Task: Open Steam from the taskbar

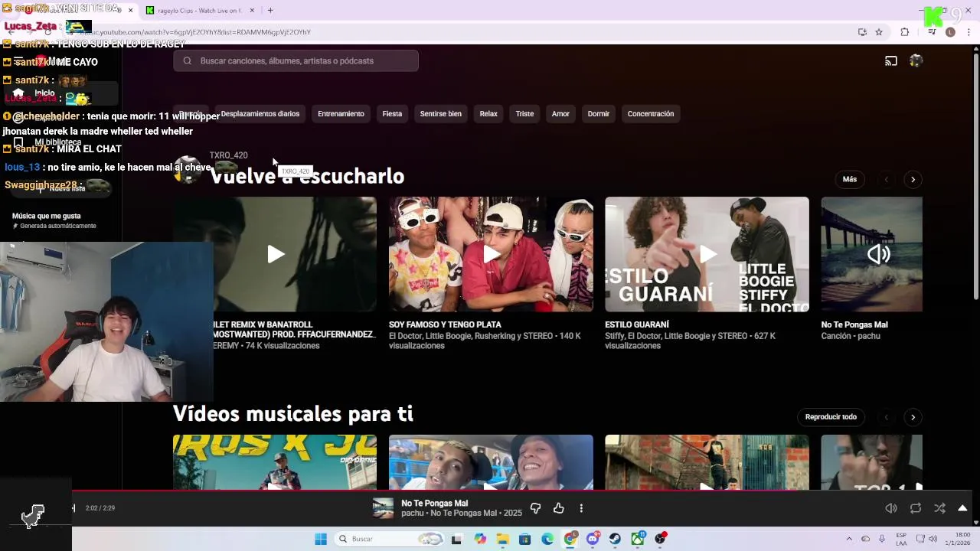Action: pyautogui.click(x=615, y=539)
